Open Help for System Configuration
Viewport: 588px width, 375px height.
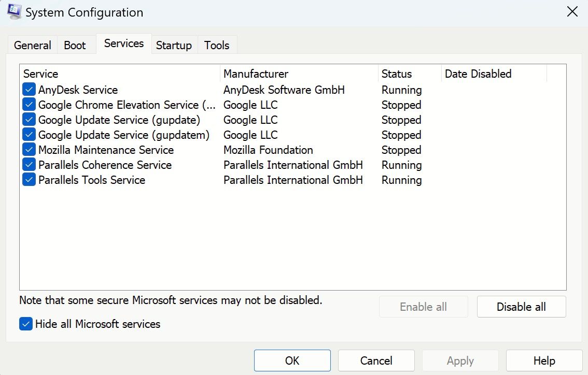click(543, 360)
